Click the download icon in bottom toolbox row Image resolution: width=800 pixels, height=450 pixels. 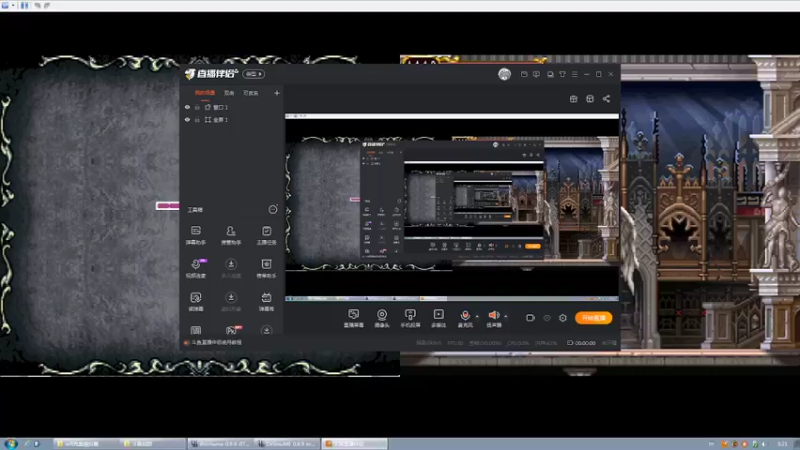click(x=266, y=331)
